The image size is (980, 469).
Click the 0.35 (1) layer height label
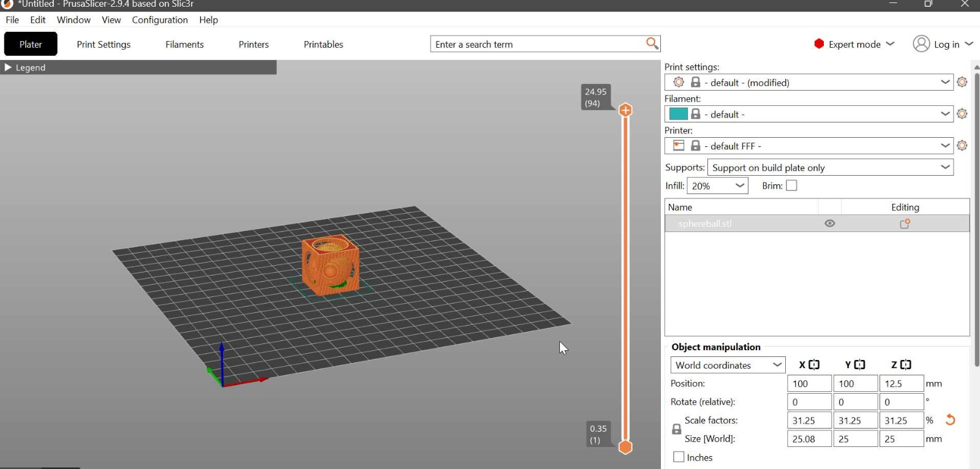[x=598, y=434]
